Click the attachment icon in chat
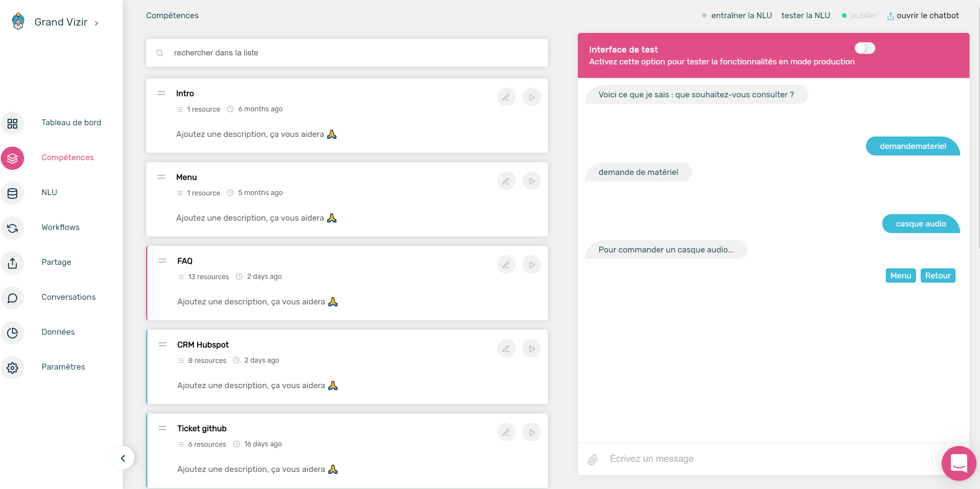 (x=593, y=458)
